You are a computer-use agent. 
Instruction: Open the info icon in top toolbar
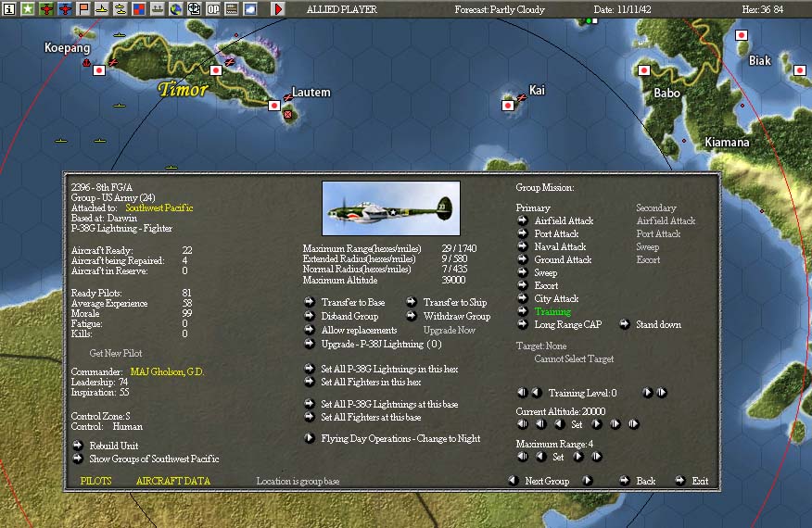click(x=8, y=9)
